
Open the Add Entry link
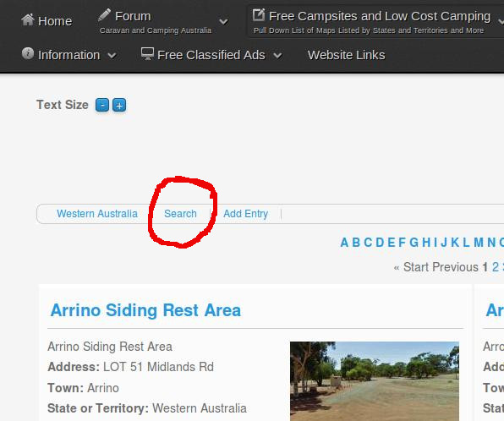point(246,214)
